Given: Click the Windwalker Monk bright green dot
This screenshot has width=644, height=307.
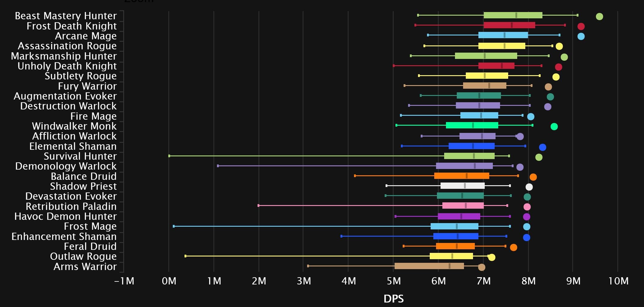Looking at the screenshot, I should pyautogui.click(x=554, y=127).
